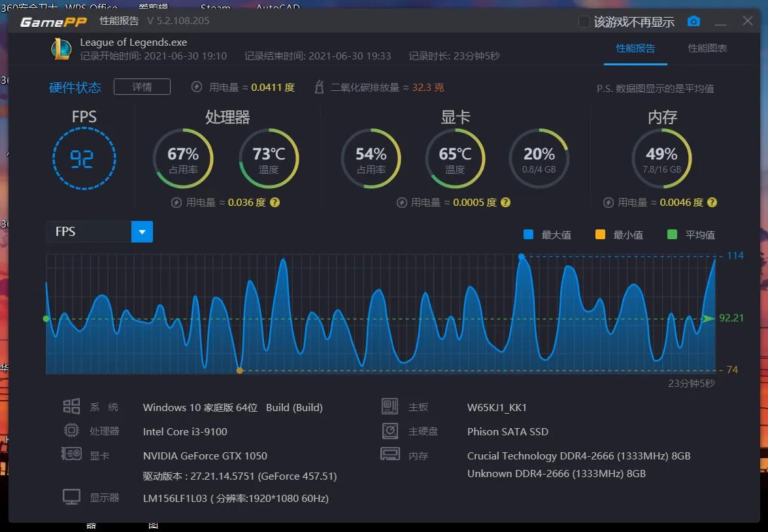Select the 性能报告 tab
Viewport: 768px width, 532px height.
[635, 48]
